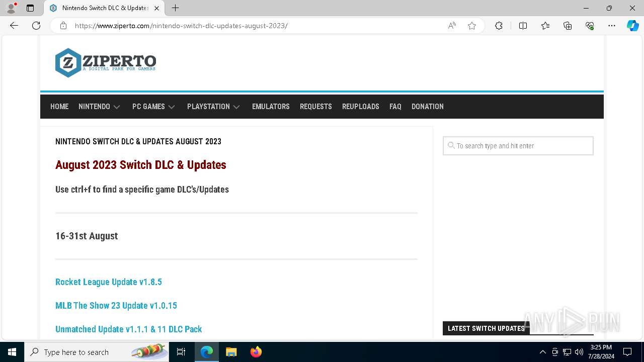Viewport: 644px width, 362px height.
Task: Refresh the current page
Action: [x=36, y=26]
